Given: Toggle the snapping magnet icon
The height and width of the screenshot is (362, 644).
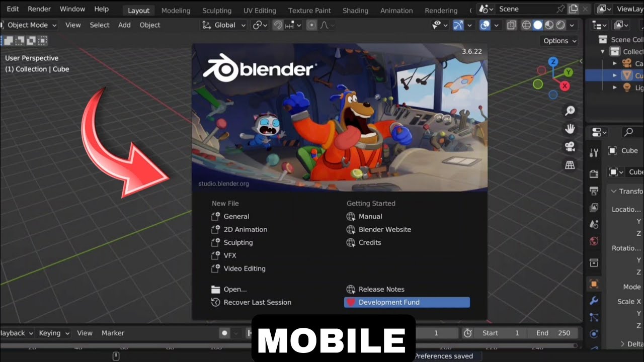Looking at the screenshot, I should [x=278, y=25].
